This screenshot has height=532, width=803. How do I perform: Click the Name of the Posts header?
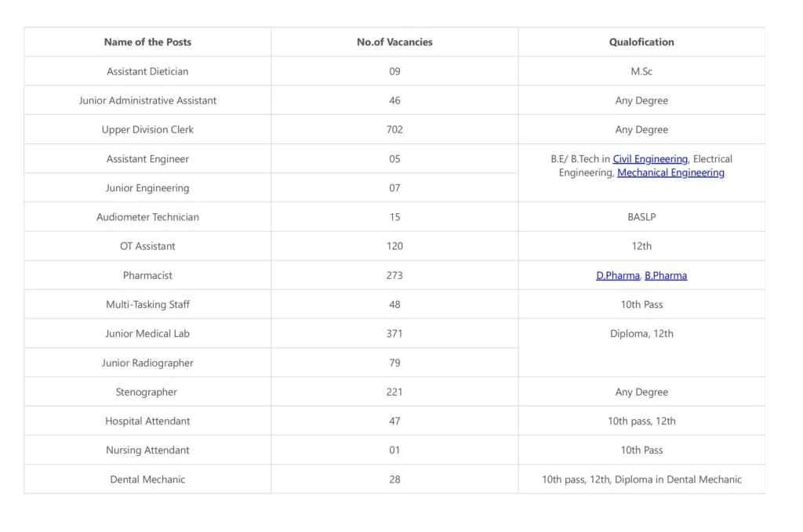pos(147,42)
